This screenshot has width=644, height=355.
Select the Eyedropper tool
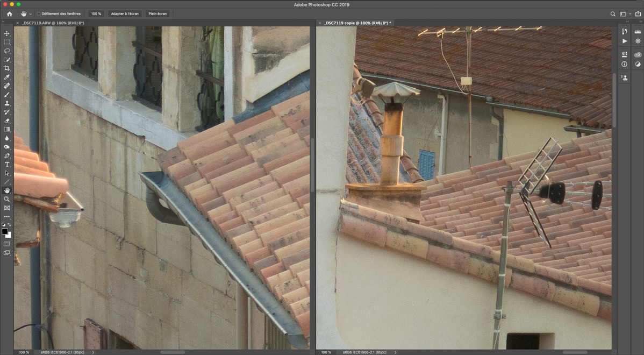[x=7, y=77]
